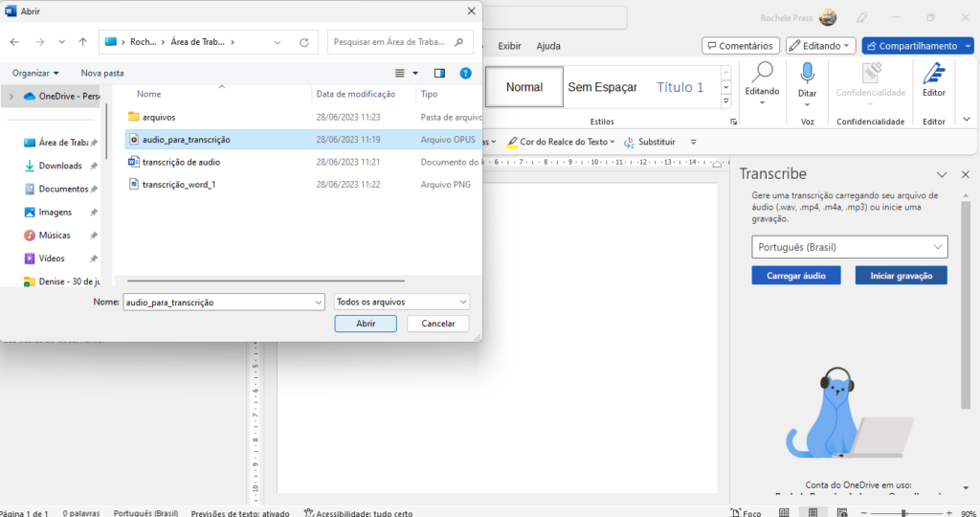Image resolution: width=980 pixels, height=517 pixels.
Task: Go forward in the Abrir dialog
Action: [39, 42]
